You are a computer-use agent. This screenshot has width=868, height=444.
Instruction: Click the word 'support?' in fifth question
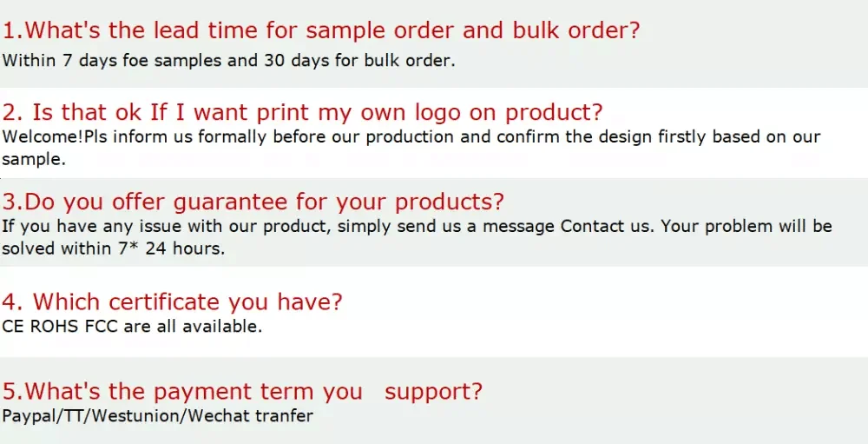coord(433,391)
